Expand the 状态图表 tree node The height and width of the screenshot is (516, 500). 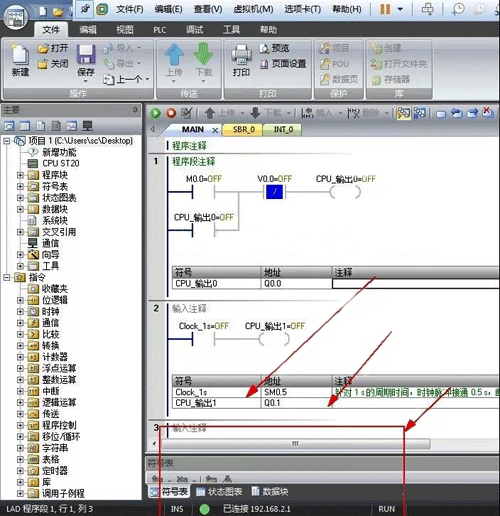pos(20,198)
